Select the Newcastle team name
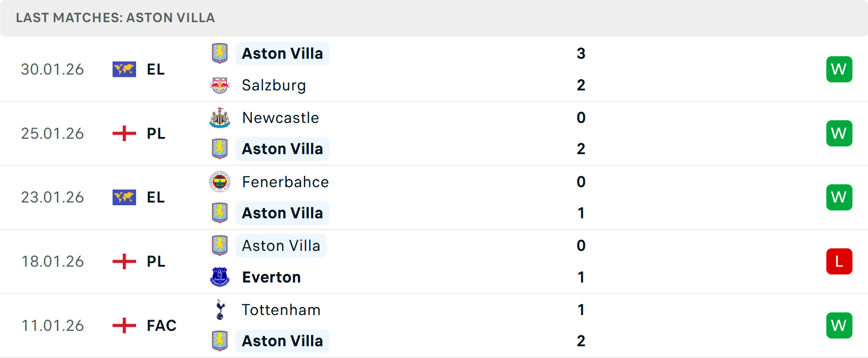 [281, 118]
